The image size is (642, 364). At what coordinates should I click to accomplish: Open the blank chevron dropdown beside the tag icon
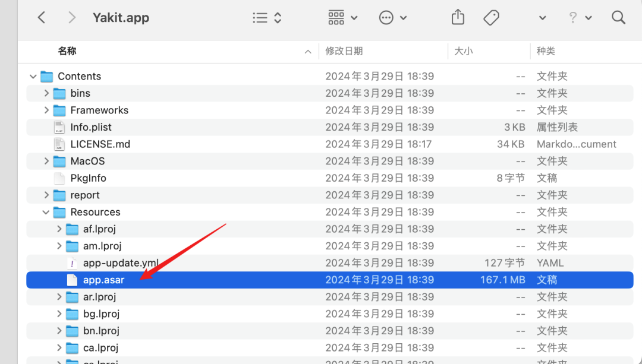point(543,18)
